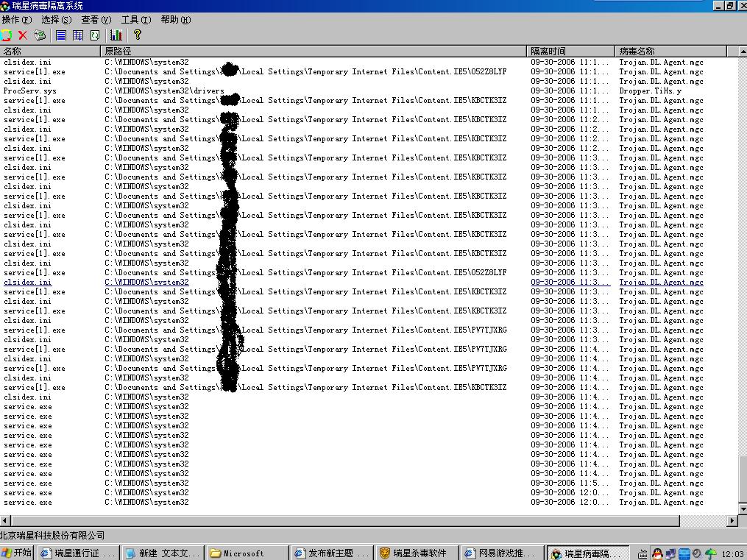747x560 pixels.
Task: Click the yellow question mark help icon
Action: click(x=138, y=35)
